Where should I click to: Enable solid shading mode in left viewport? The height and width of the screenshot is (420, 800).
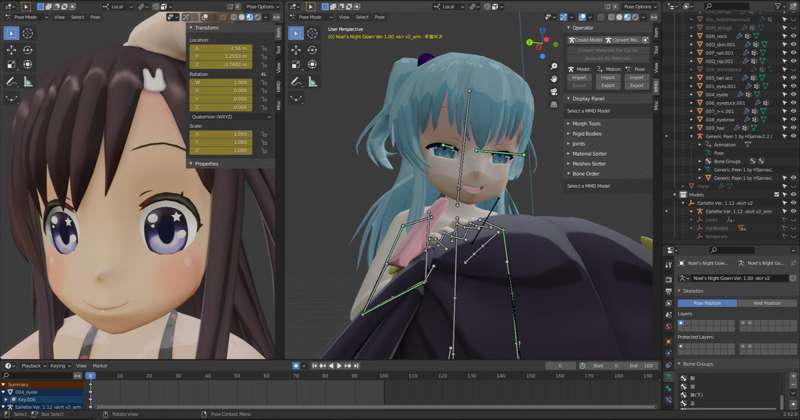[x=241, y=17]
